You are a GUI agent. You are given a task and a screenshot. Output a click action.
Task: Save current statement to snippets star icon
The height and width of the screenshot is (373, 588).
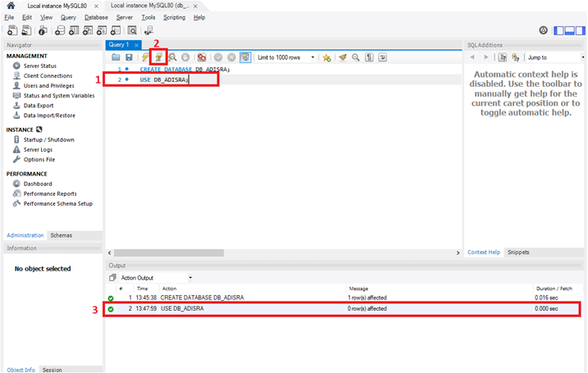coord(326,57)
